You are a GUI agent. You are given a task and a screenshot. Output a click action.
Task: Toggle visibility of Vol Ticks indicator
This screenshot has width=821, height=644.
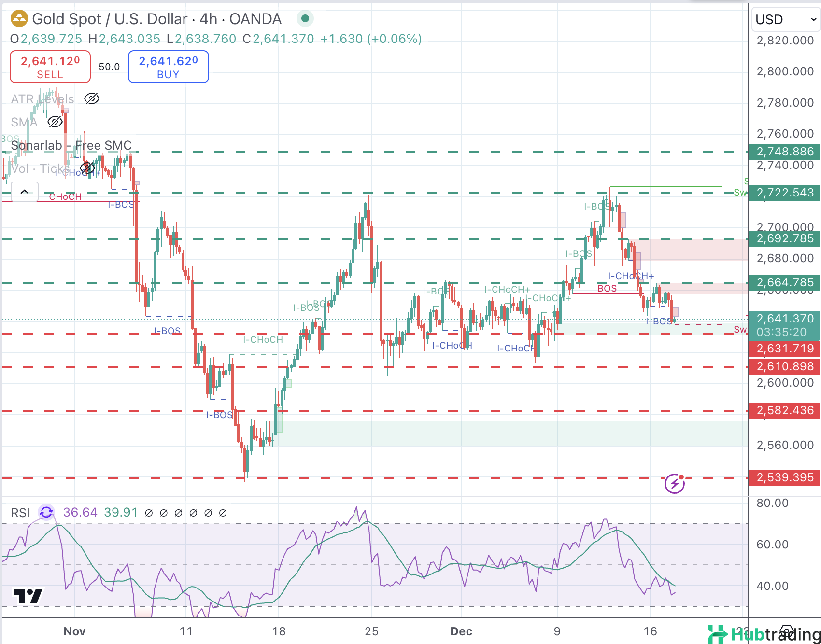[87, 168]
